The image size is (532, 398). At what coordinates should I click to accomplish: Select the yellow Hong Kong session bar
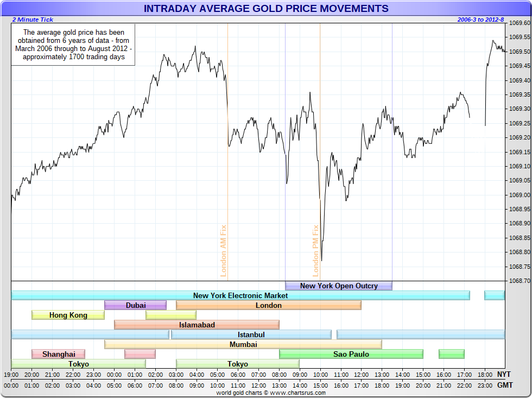click(68, 315)
